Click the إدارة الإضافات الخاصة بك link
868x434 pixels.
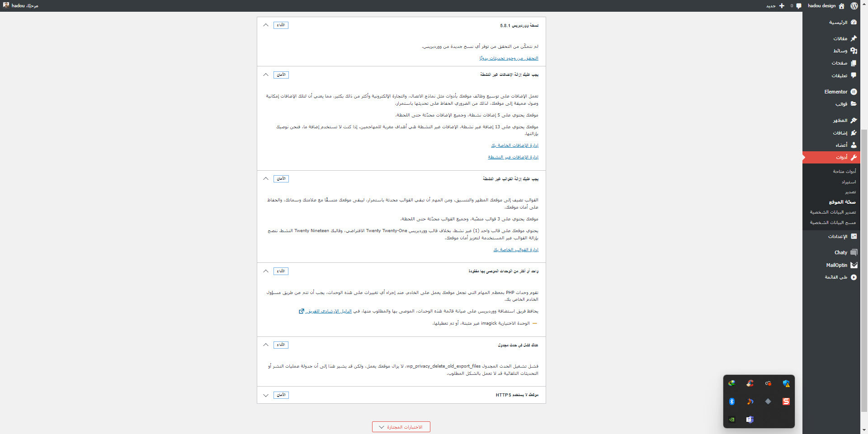click(514, 145)
